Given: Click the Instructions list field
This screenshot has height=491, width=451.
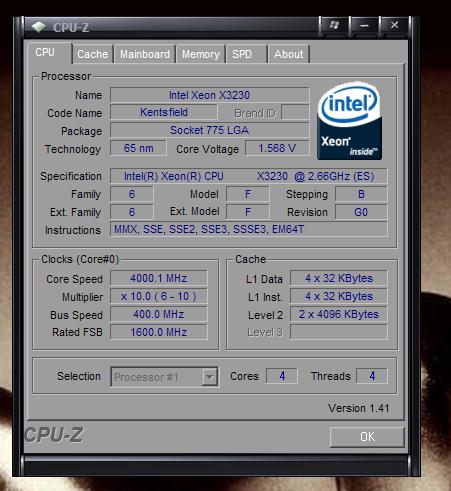Looking at the screenshot, I should 249,229.
